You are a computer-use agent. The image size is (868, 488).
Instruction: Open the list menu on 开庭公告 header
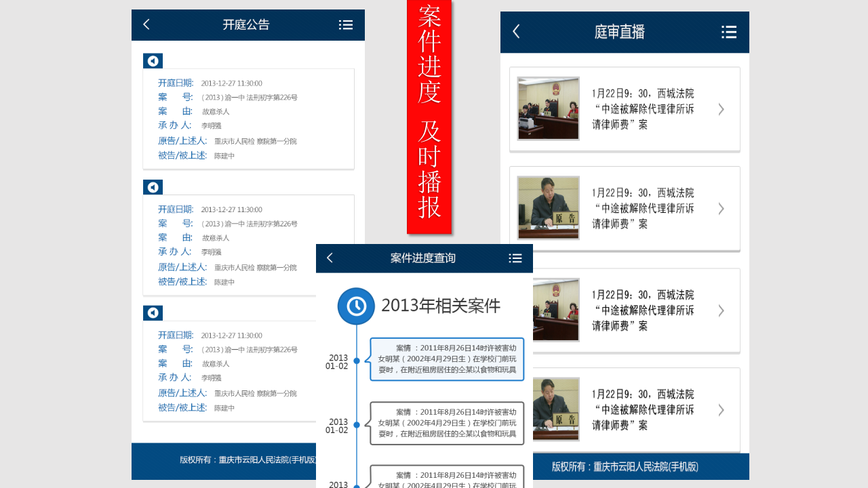point(346,24)
